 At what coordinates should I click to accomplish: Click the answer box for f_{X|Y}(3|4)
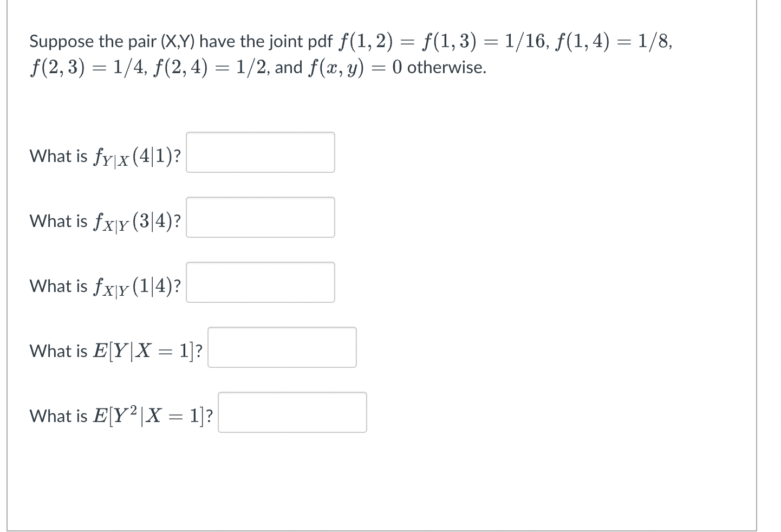click(260, 217)
